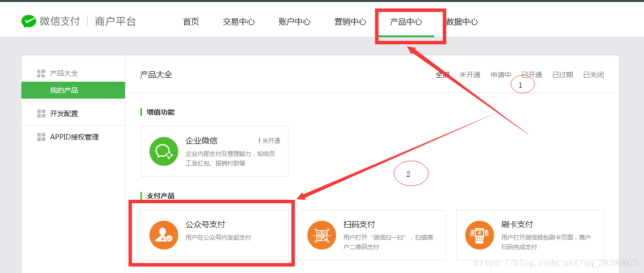Open 开发配置 in the sidebar
644x273 pixels.
(x=64, y=114)
